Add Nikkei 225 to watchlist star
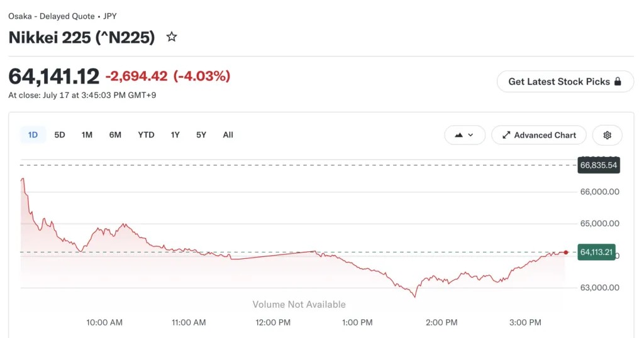644x338 pixels. tap(172, 37)
